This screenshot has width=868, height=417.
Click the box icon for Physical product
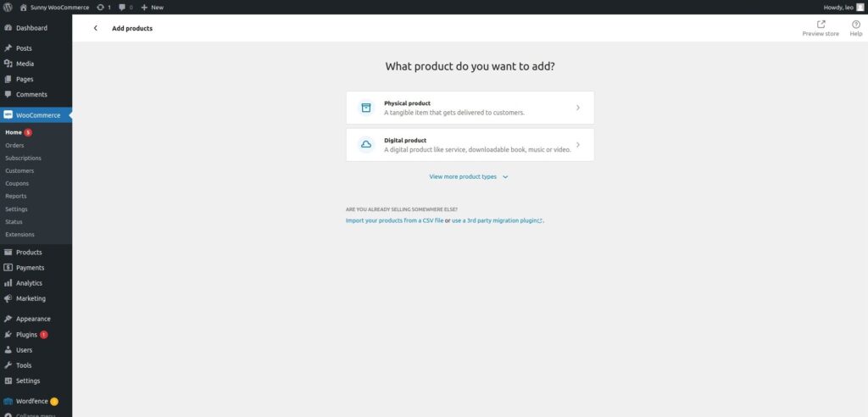(x=366, y=108)
